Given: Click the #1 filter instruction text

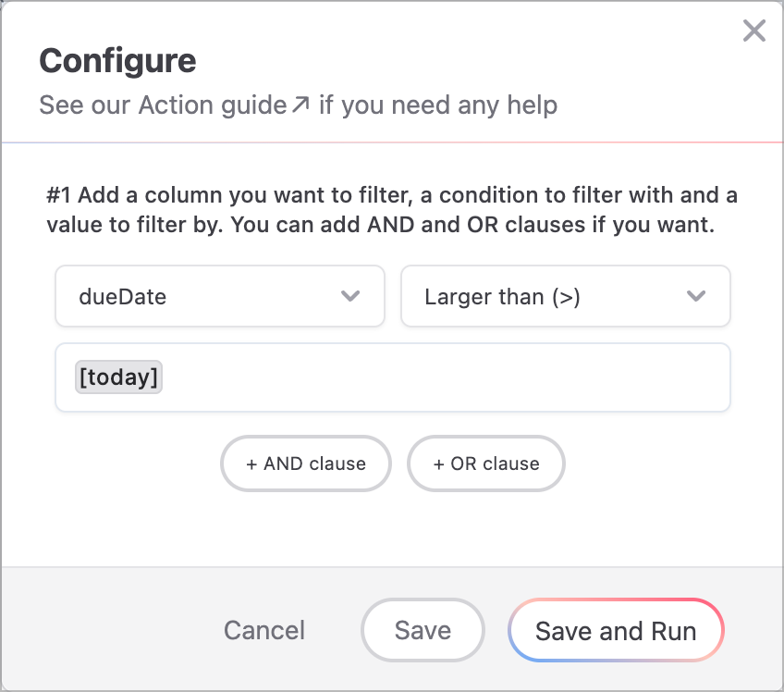Looking at the screenshot, I should pyautogui.click(x=392, y=210).
